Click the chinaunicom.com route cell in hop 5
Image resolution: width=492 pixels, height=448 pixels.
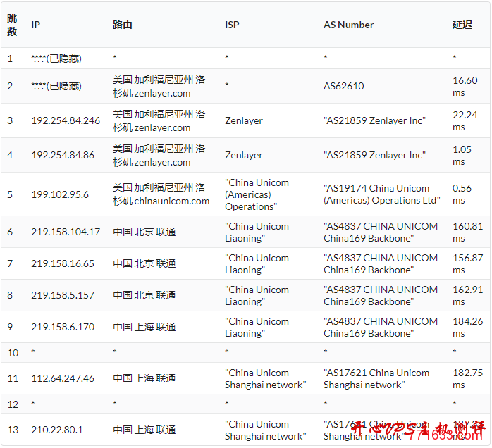click(161, 194)
